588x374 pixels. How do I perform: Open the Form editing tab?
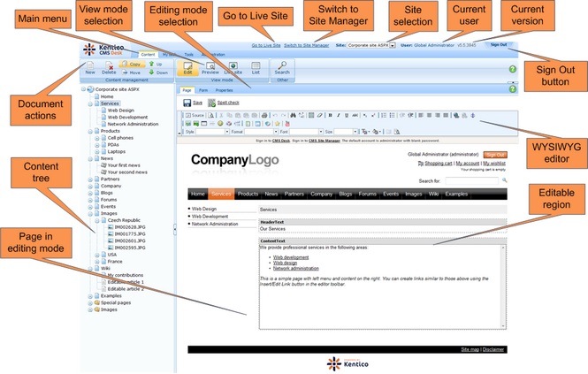pyautogui.click(x=202, y=90)
